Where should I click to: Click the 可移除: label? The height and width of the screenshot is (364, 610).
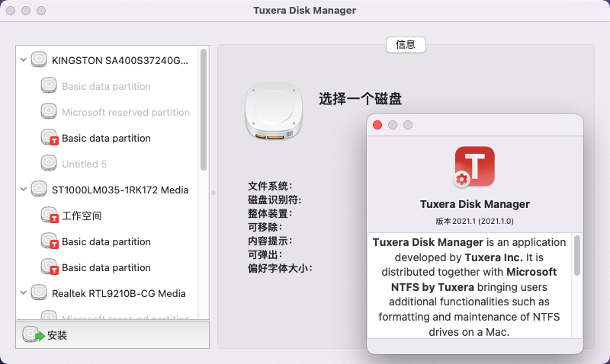[x=265, y=227]
